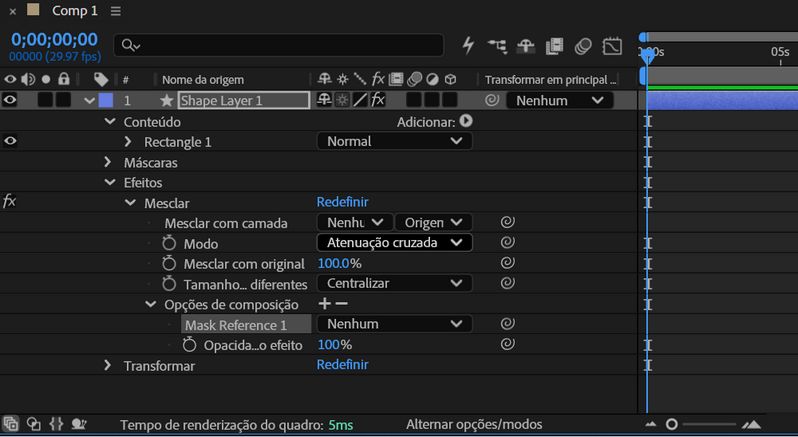Screen dimensions: 798x437
Task: Open the Centralizar dropdown
Action: 394,283
